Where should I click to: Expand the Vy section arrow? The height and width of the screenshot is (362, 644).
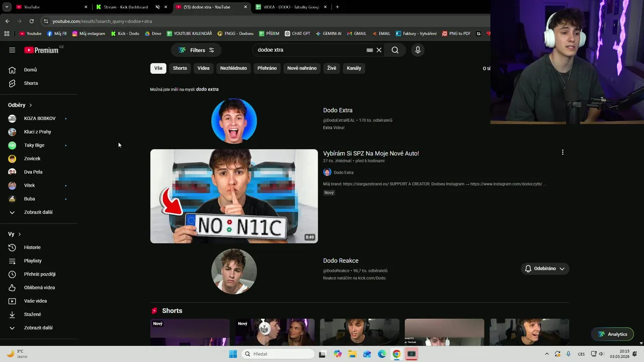[20, 234]
